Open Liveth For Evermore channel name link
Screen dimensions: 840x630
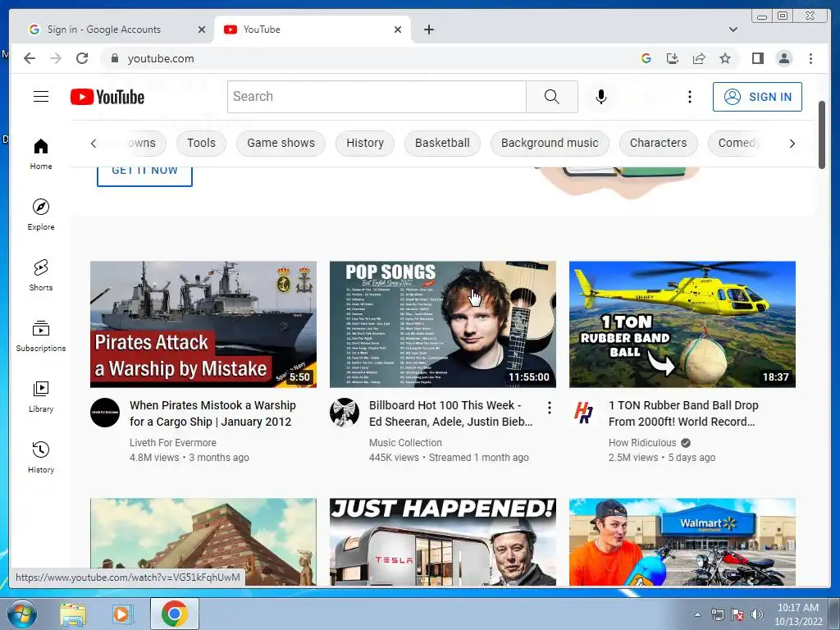click(173, 442)
